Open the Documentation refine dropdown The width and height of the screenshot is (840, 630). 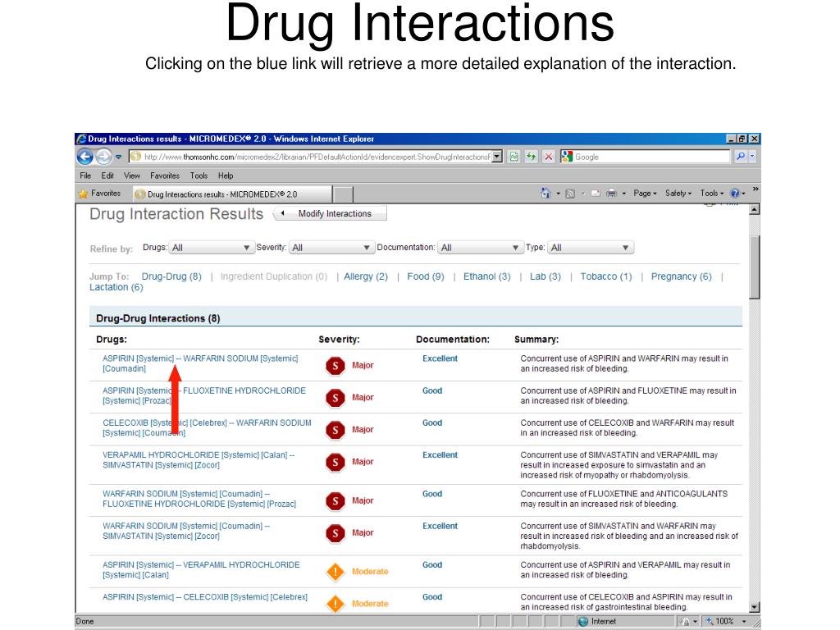pyautogui.click(x=480, y=248)
